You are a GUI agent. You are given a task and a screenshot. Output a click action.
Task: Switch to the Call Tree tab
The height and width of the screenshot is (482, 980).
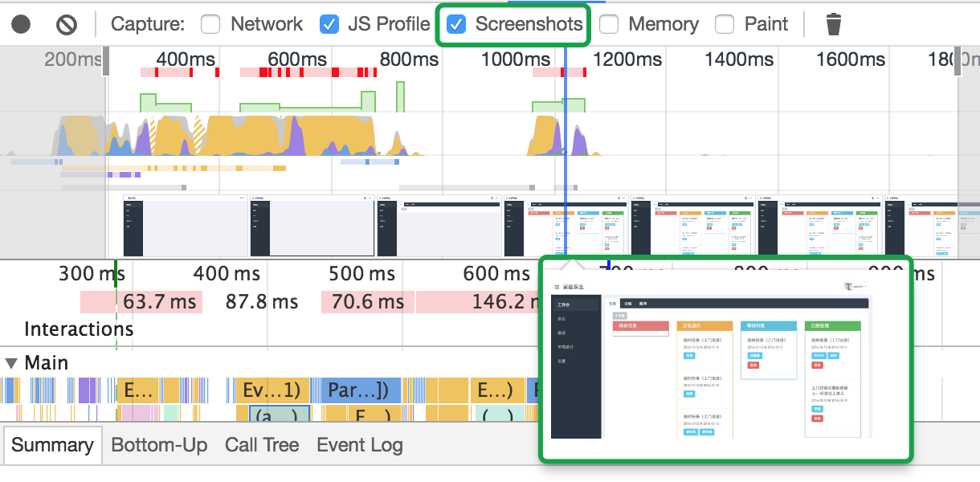pos(262,445)
